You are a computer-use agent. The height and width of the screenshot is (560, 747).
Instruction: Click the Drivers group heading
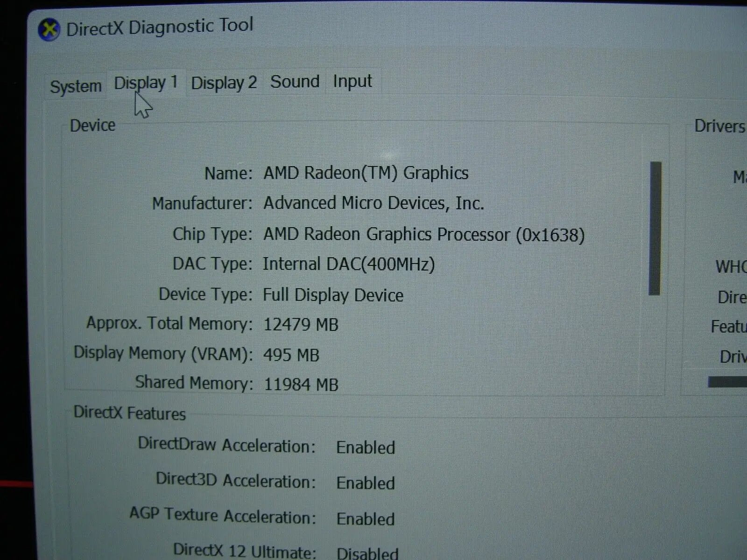(x=719, y=126)
